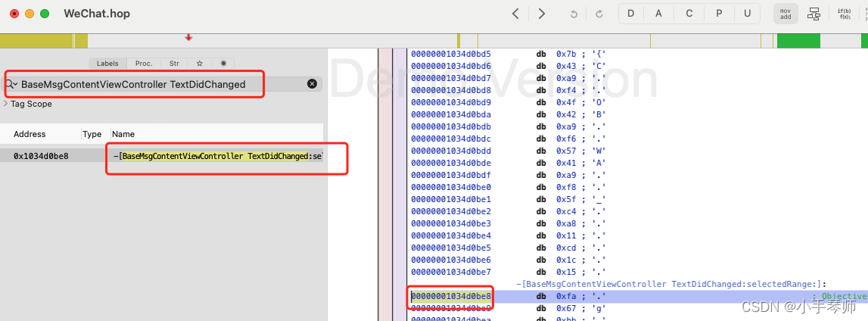
Task: Switch to mov add assembly view
Action: 786,14
